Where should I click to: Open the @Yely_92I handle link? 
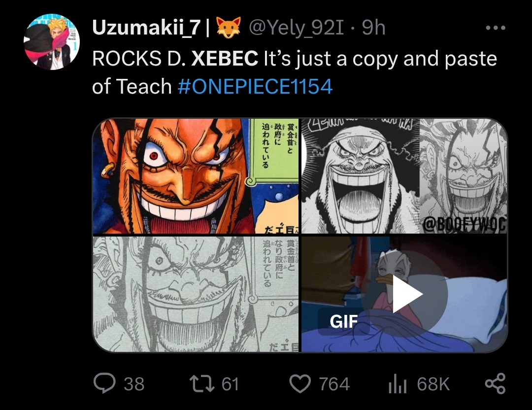click(296, 28)
